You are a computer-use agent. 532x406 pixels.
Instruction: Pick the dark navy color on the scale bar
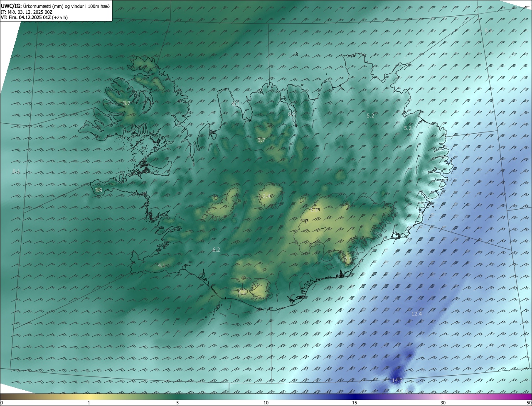pyautogui.click(x=355, y=396)
